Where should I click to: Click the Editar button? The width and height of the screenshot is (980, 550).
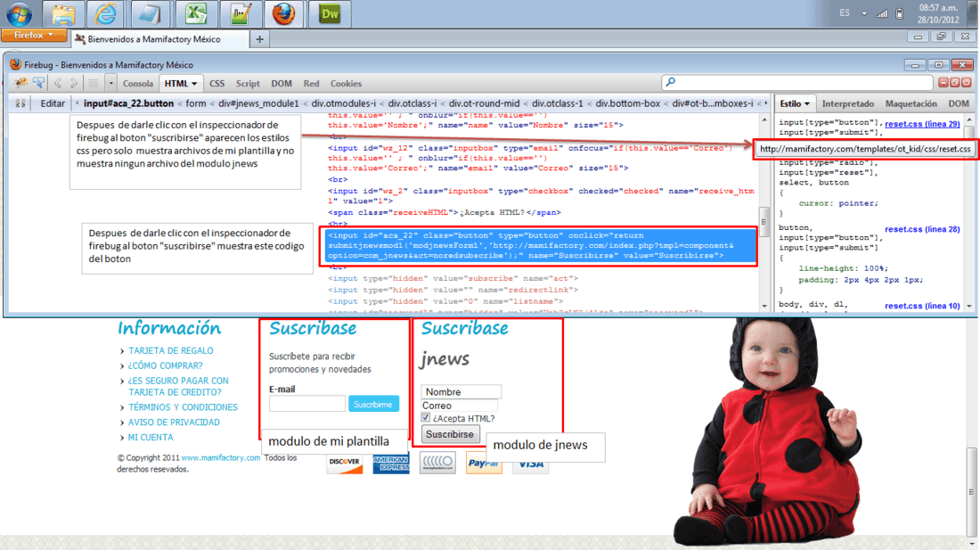[x=53, y=103]
